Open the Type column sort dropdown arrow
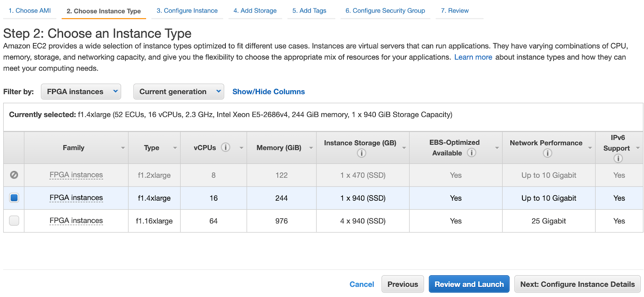644x297 pixels. click(x=175, y=148)
